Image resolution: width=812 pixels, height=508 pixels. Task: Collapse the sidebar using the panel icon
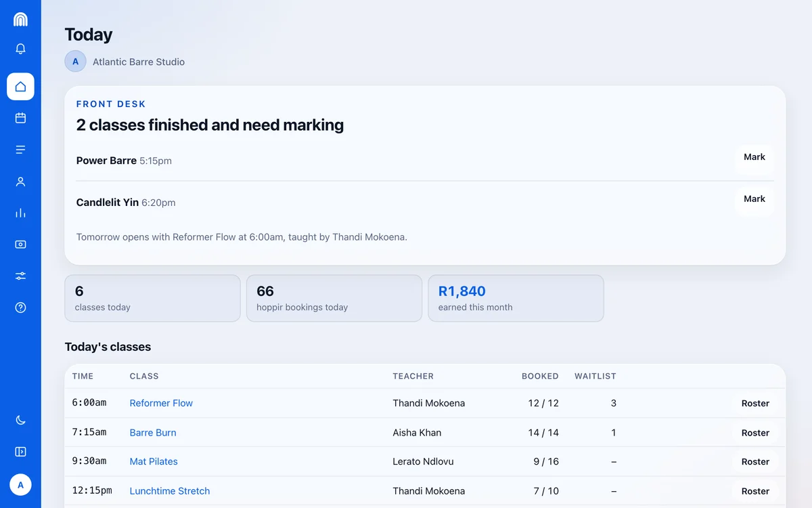click(20, 452)
